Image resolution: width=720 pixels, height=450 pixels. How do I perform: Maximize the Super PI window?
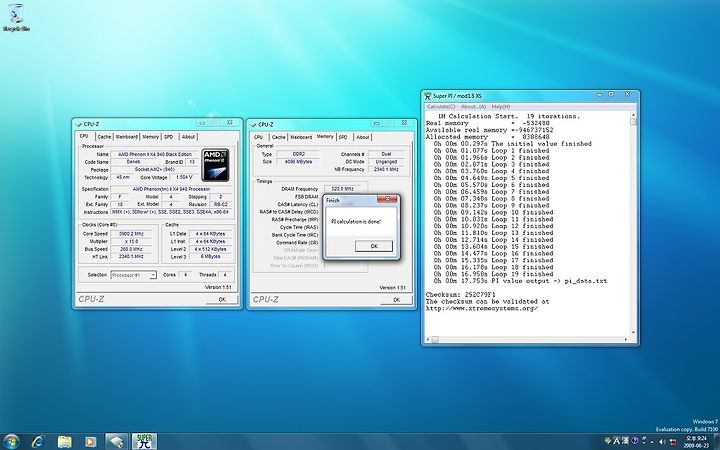tap(611, 94)
